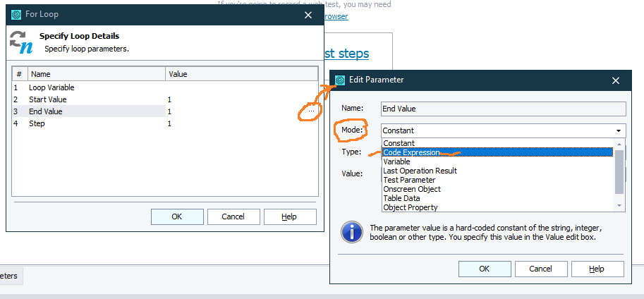Click the Value cell of Step
644x299 pixels.
tap(241, 123)
